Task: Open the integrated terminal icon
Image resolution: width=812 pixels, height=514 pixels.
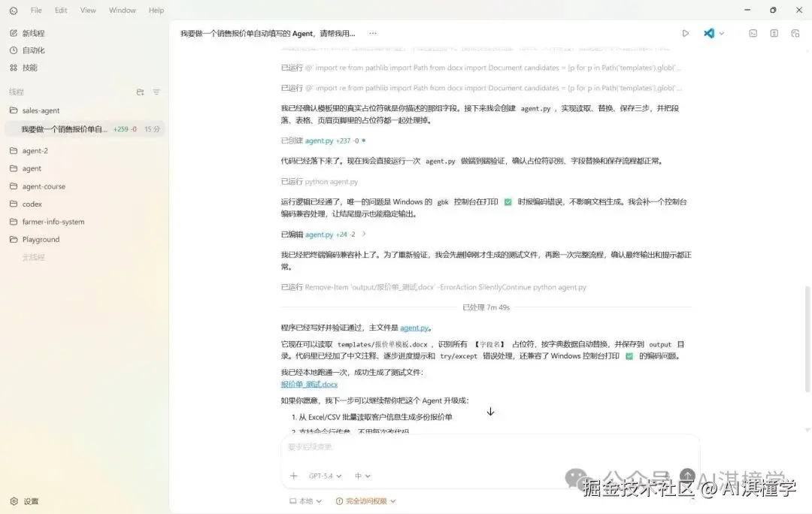Action: [x=753, y=33]
